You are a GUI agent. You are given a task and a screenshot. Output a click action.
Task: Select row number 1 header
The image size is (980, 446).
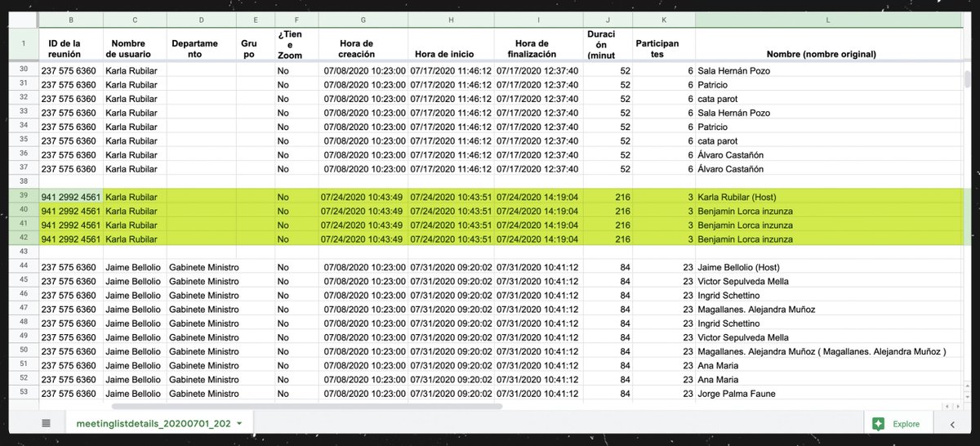(24, 44)
